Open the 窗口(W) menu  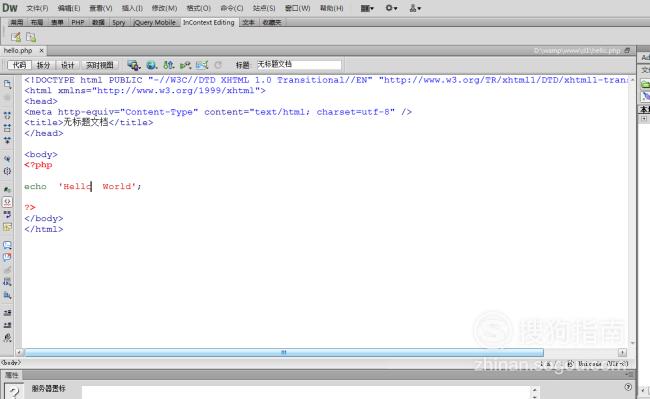coord(297,8)
